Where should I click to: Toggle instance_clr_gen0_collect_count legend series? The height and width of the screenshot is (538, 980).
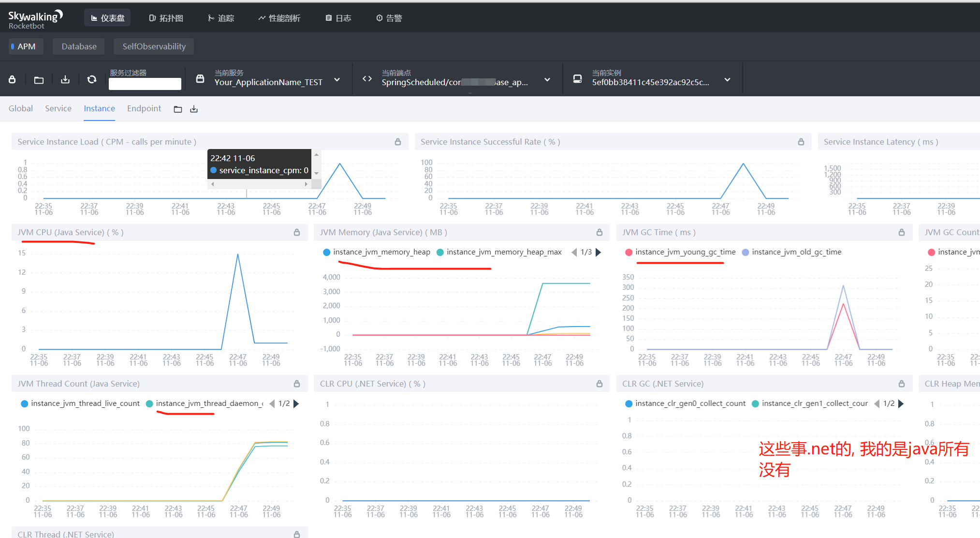click(x=686, y=403)
